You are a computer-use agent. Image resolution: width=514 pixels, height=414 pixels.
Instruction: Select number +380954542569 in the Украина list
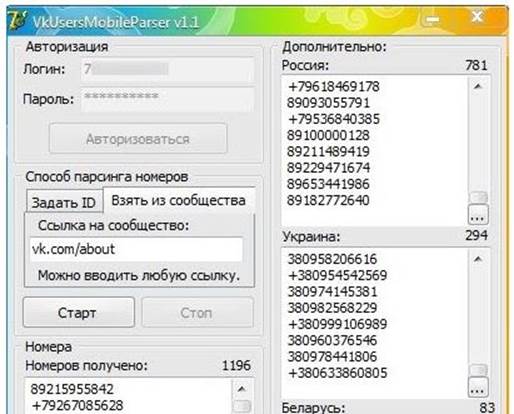[x=338, y=276]
